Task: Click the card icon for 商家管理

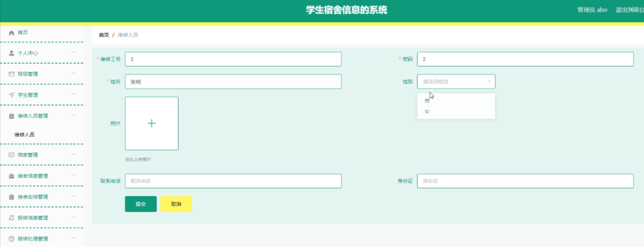Action: click(11, 155)
